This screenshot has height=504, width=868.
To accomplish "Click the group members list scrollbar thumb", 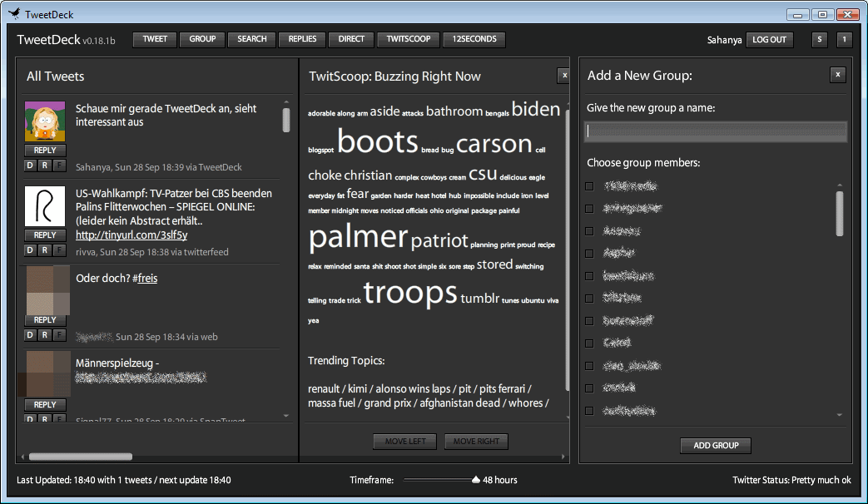I will (x=840, y=214).
